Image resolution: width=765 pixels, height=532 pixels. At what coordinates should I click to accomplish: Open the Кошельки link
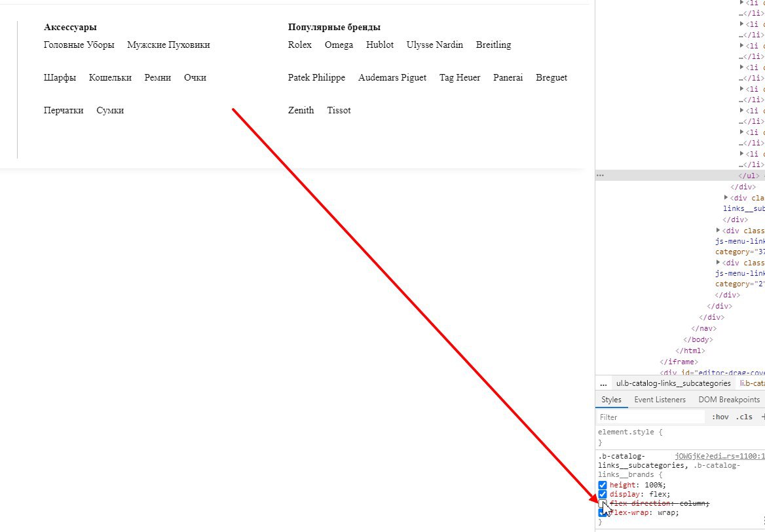pyautogui.click(x=110, y=77)
